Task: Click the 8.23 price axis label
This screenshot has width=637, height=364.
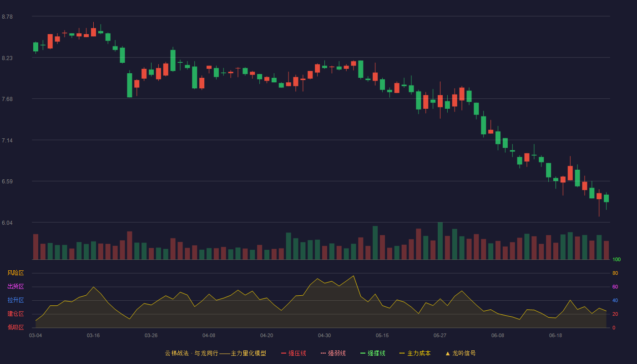Action: click(x=7, y=58)
